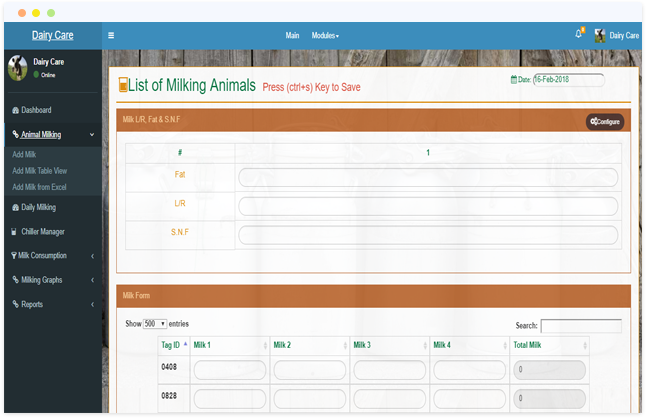Click the Milk L/R, Fat & S.N.F header
This screenshot has width=646, height=418.
373,120
